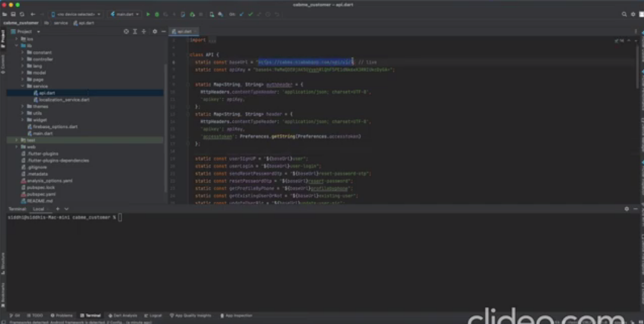Open the main.dart run configuration dropdown

125,14
